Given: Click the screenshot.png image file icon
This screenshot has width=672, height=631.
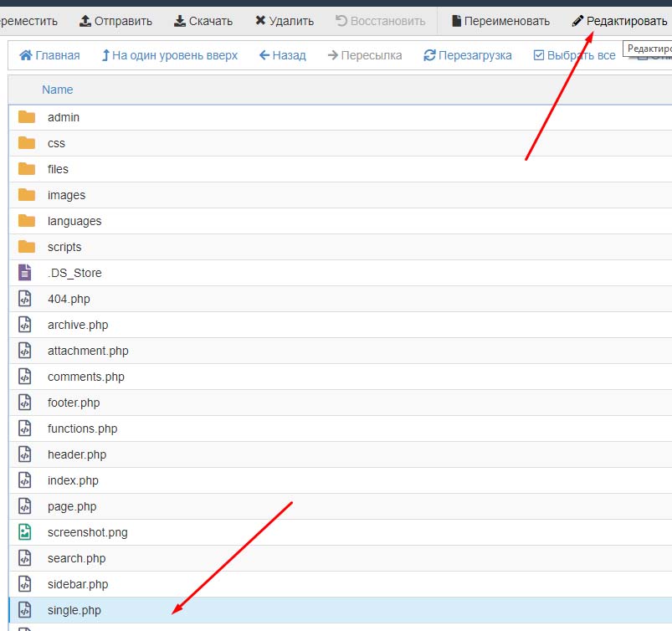Looking at the screenshot, I should (25, 532).
